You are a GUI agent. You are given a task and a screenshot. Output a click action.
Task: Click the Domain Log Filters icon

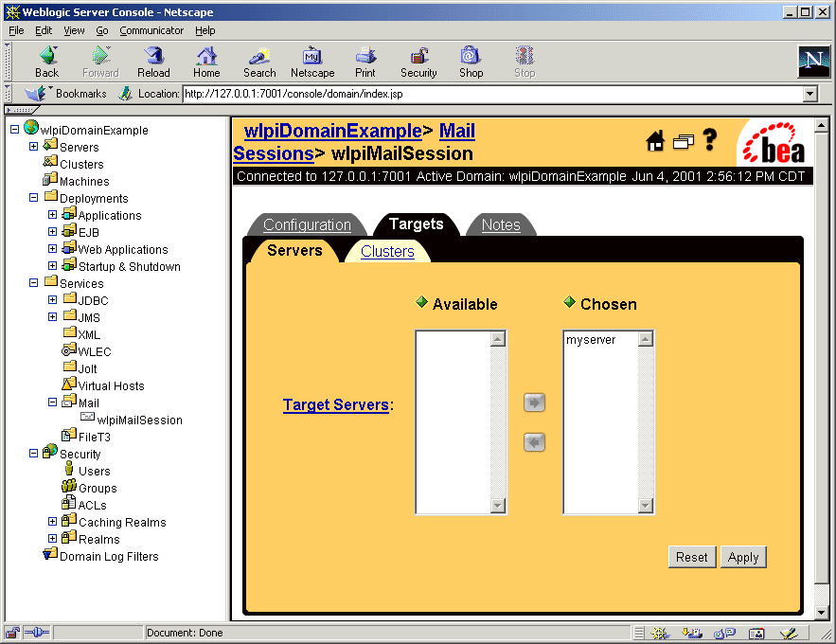tap(50, 554)
